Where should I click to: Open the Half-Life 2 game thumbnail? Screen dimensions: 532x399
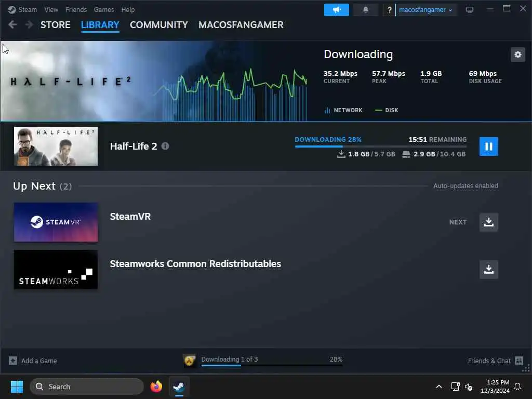pos(56,146)
